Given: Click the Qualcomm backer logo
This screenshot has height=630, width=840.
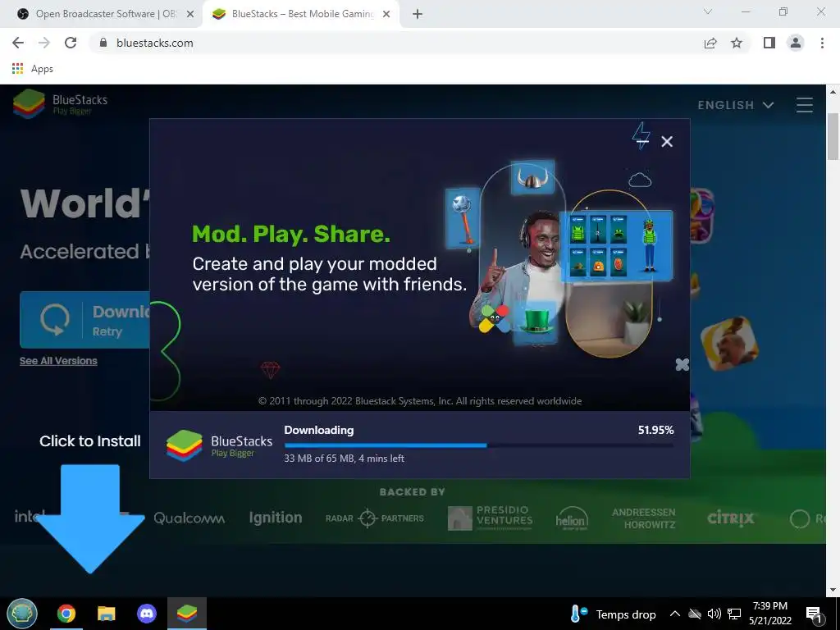Looking at the screenshot, I should tap(189, 518).
